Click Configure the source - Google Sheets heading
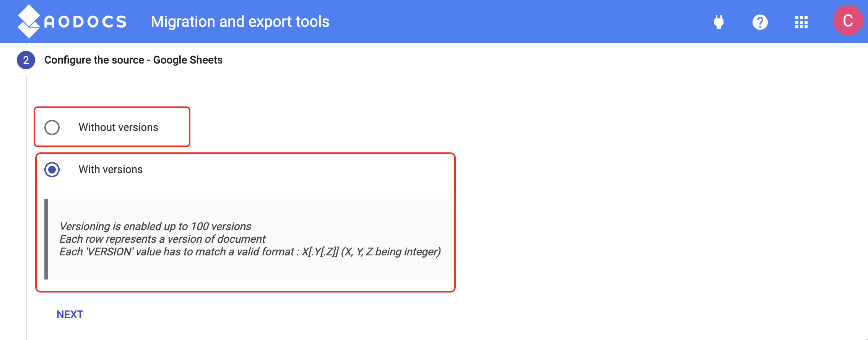This screenshot has width=868, height=340. tap(133, 60)
